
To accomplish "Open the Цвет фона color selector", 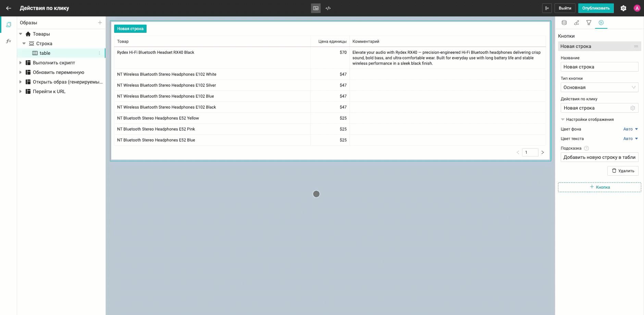I will pos(630,129).
